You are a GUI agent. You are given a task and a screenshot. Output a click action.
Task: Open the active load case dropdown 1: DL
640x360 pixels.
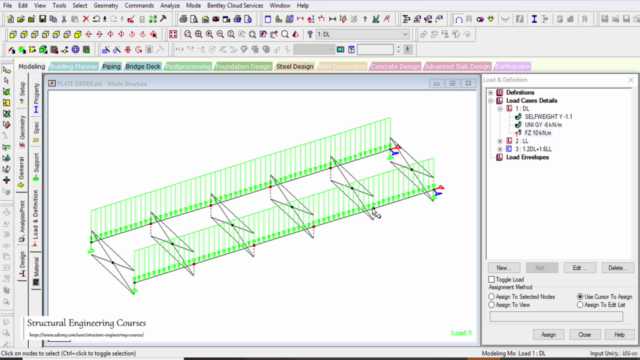click(x=362, y=34)
